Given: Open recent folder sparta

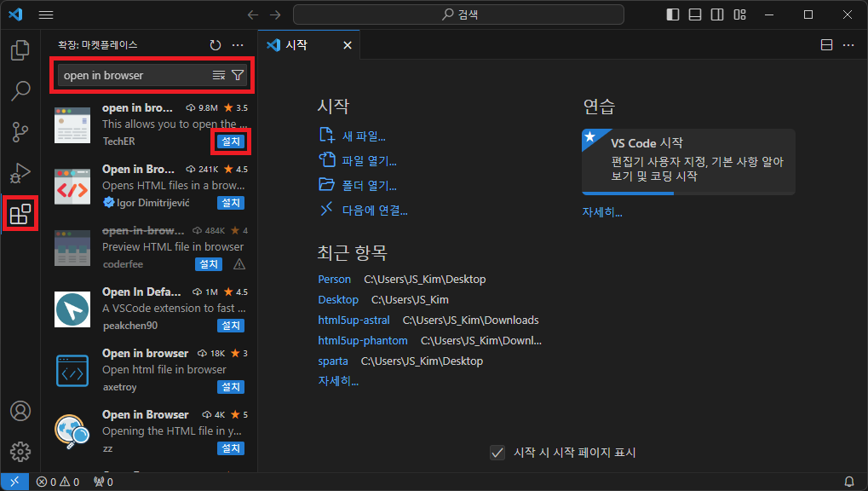Looking at the screenshot, I should [333, 361].
